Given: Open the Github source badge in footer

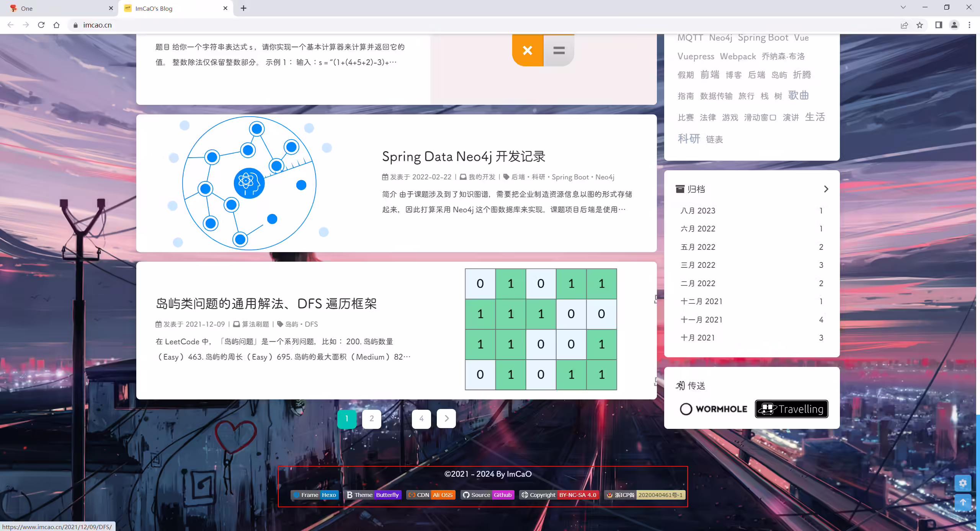Looking at the screenshot, I should (x=487, y=495).
